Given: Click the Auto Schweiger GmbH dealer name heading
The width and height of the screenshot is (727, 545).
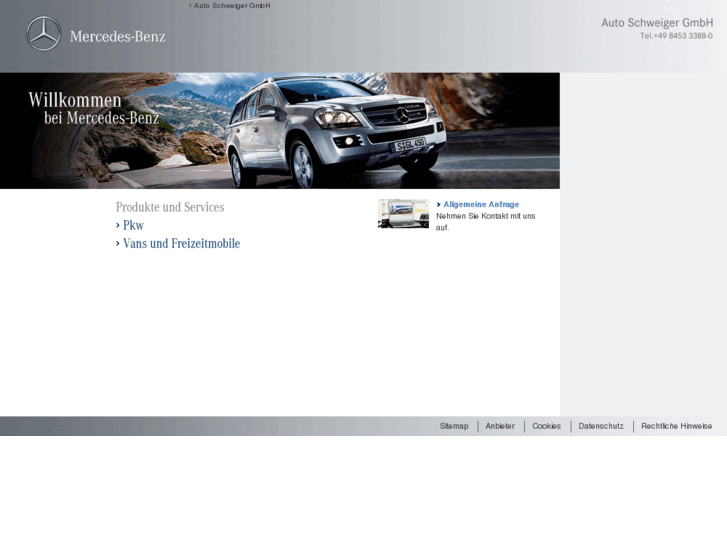Looking at the screenshot, I should click(x=657, y=23).
